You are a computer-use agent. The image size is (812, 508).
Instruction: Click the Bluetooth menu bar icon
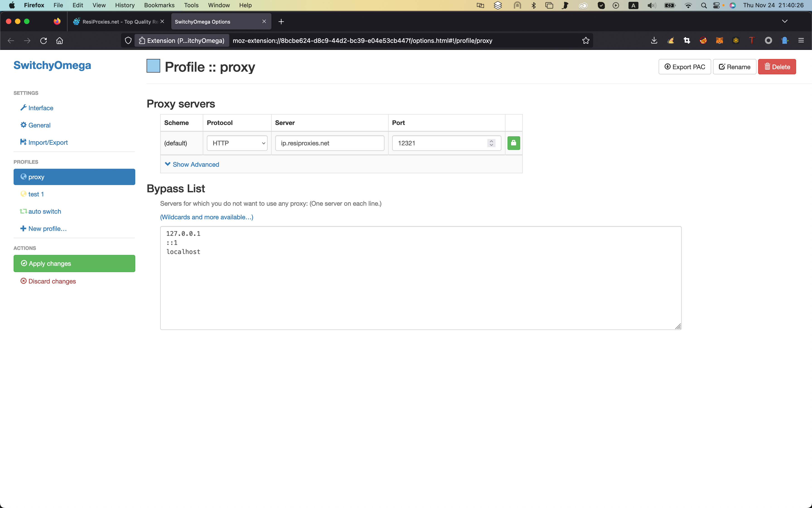(x=534, y=5)
